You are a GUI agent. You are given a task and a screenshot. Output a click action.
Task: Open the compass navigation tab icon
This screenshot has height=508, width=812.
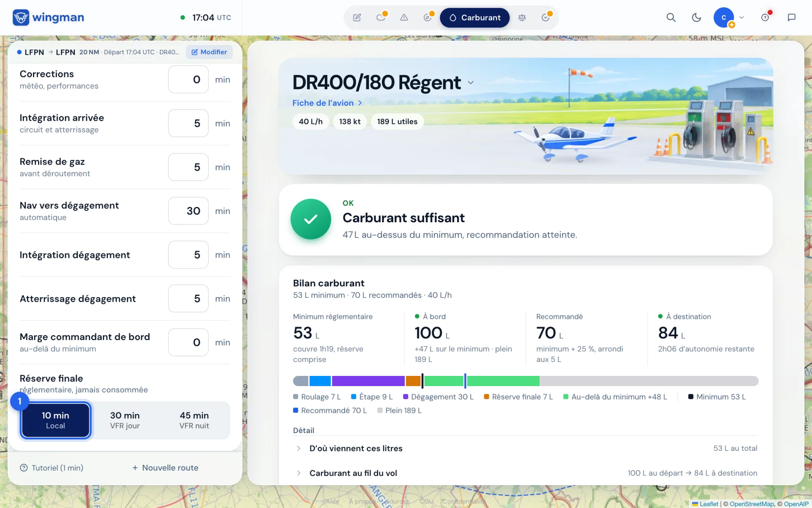click(x=428, y=17)
